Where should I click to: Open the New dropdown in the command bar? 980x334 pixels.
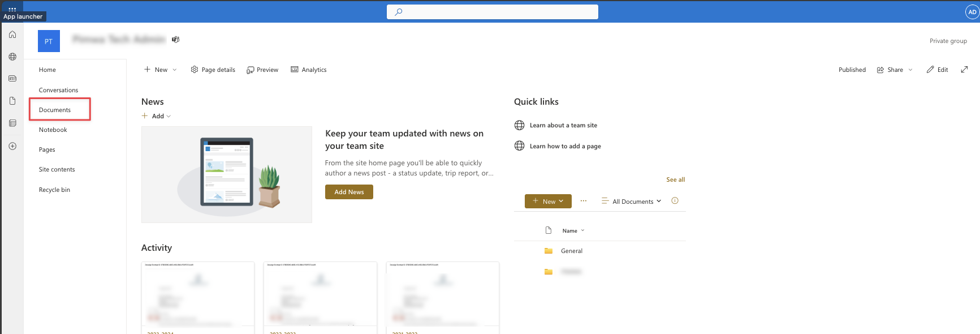[x=160, y=70]
